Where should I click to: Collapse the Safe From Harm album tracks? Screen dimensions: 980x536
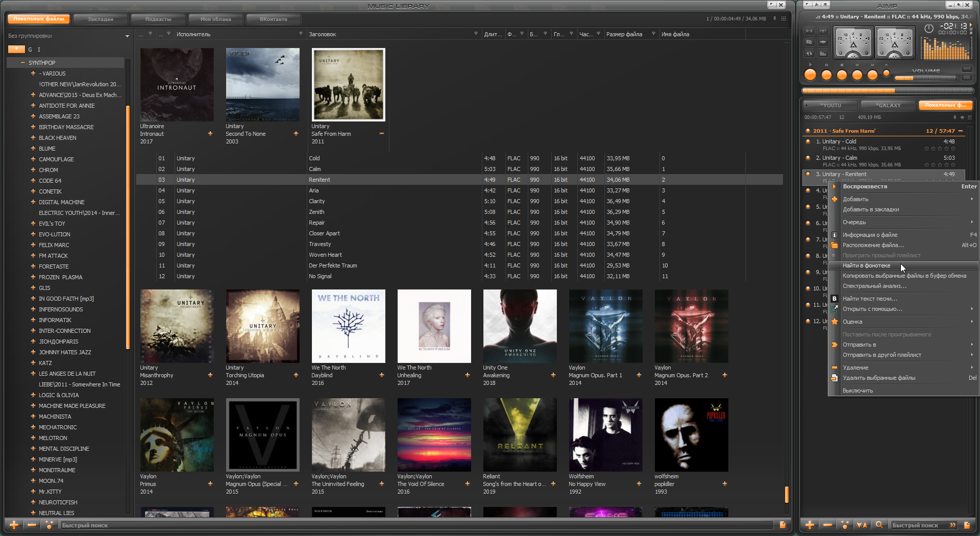(x=381, y=134)
